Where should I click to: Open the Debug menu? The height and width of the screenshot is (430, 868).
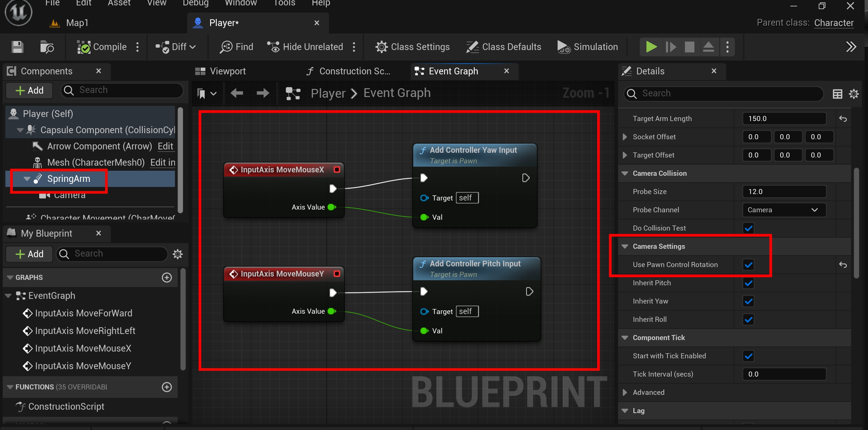pyautogui.click(x=196, y=3)
